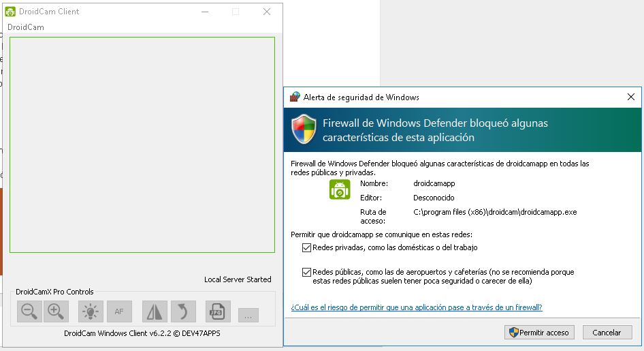Click the DroidCam Windows Client v6.2.2 text
The width and height of the screenshot is (644, 351).
142,333
